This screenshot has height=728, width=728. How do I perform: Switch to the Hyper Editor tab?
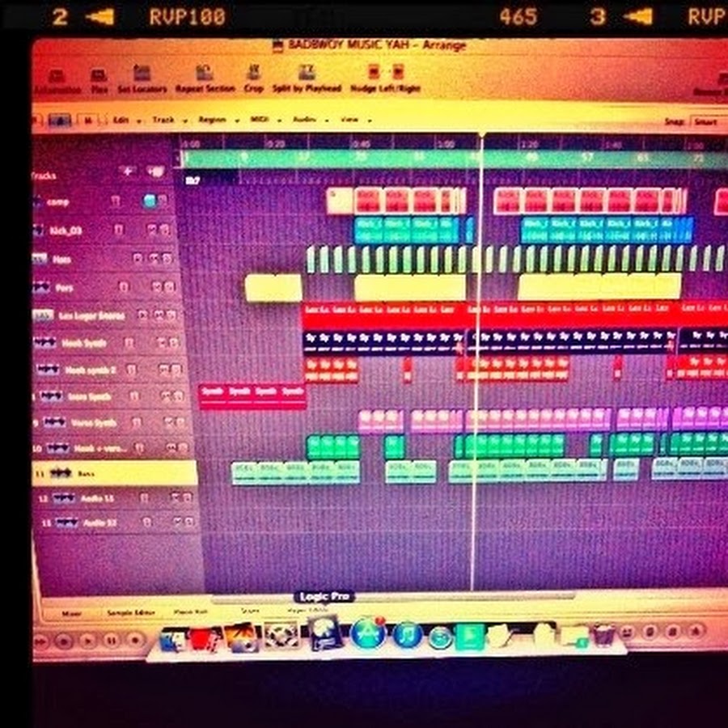coord(307,610)
